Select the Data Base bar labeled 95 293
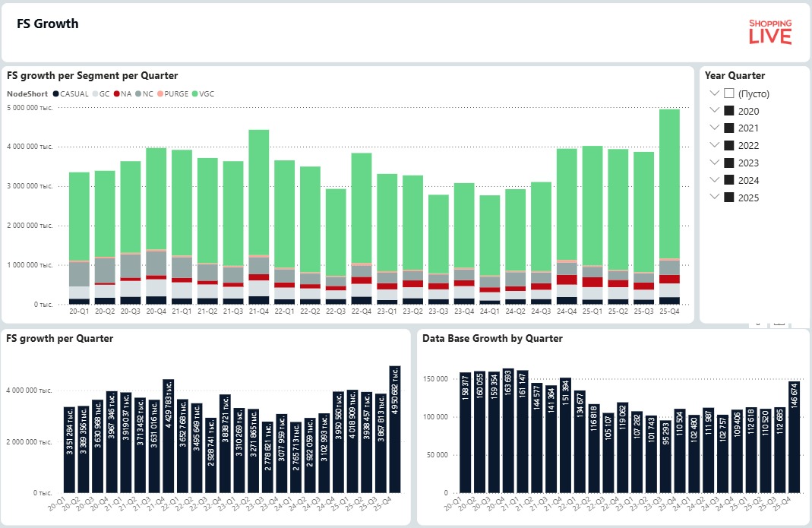This screenshot has width=812, height=528. click(665, 457)
